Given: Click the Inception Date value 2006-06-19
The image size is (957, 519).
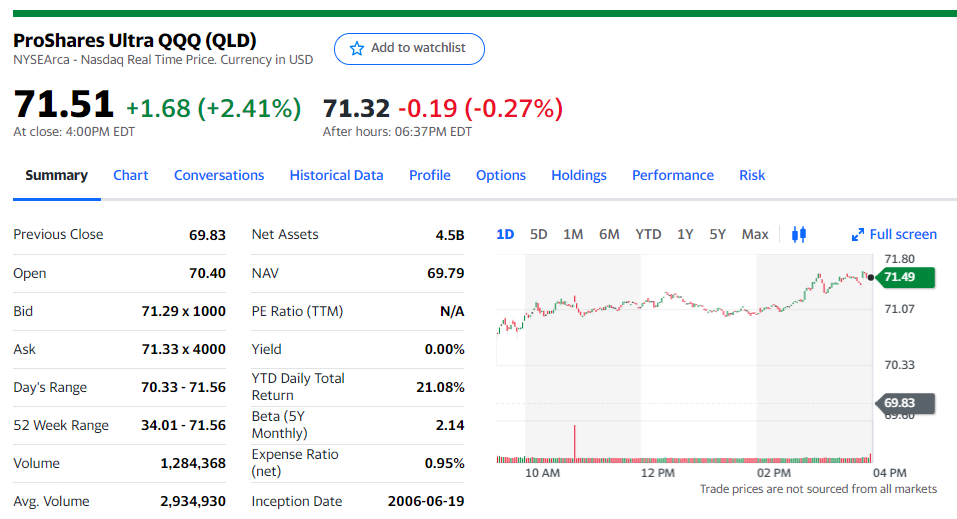Looking at the screenshot, I should [426, 501].
